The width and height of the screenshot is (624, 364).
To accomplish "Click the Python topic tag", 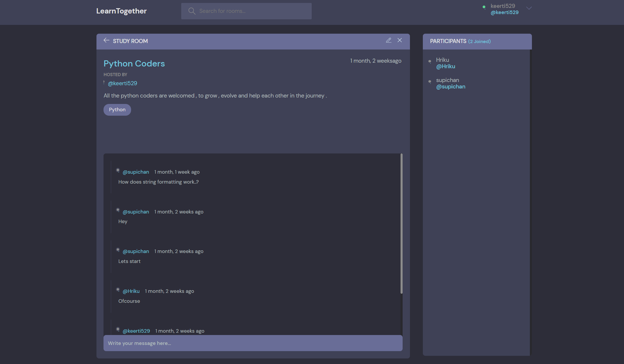I will pyautogui.click(x=117, y=110).
